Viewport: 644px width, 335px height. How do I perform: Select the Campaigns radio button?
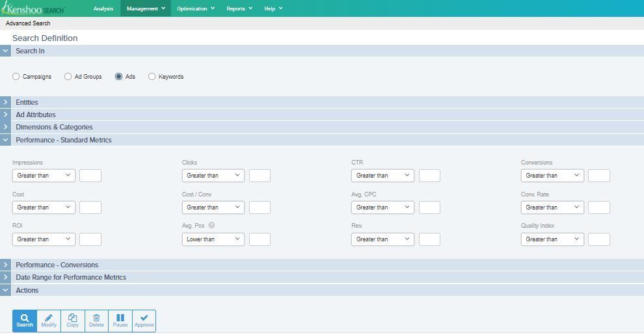point(16,76)
